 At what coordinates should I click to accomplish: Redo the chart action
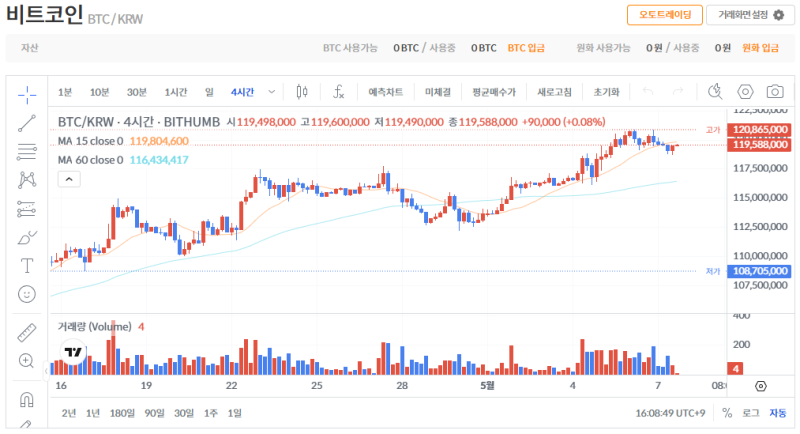pyautogui.click(x=678, y=92)
